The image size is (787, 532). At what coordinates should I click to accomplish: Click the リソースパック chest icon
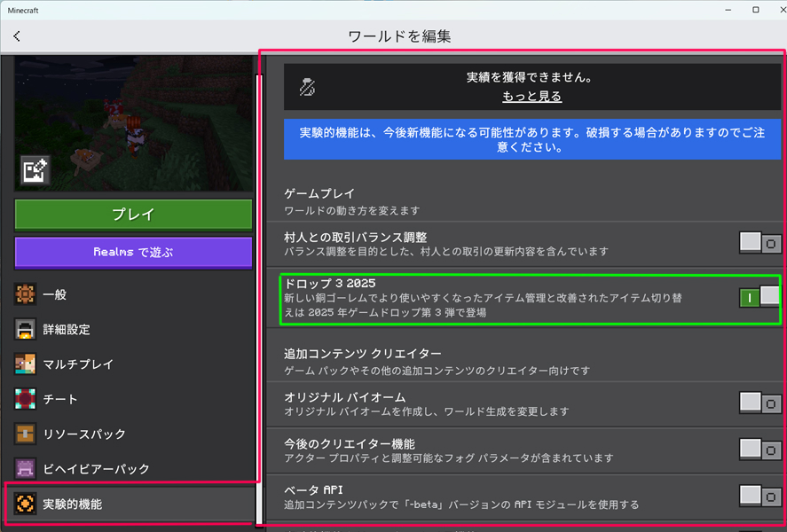25,434
